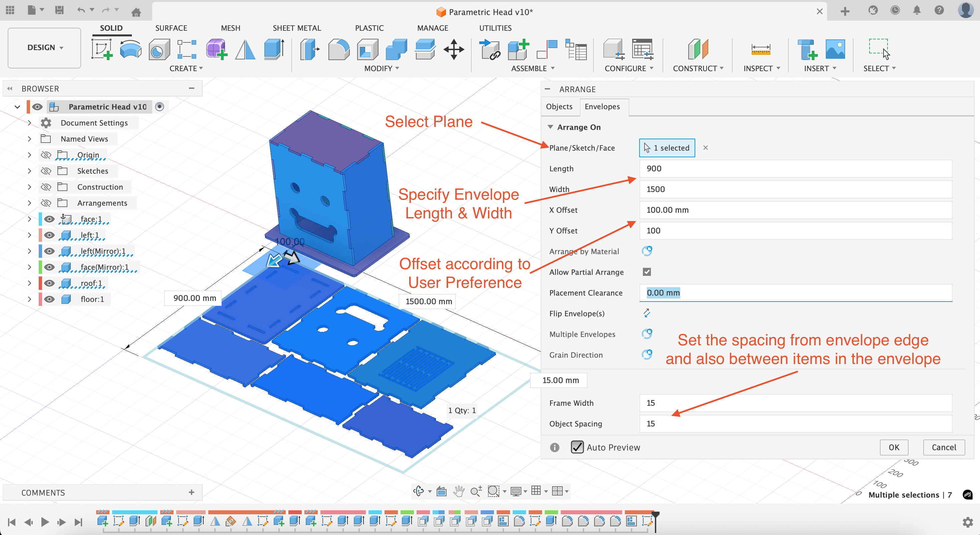Open the Measure tool under Inspect

click(x=760, y=49)
